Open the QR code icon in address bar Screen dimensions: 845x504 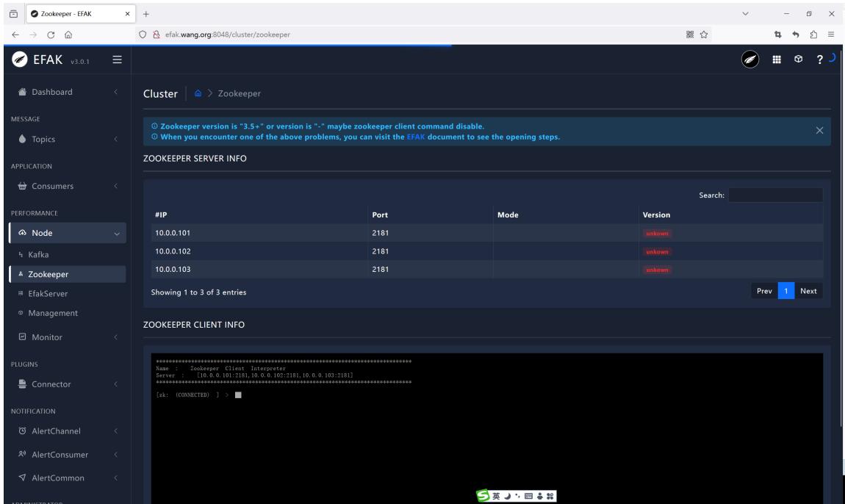click(690, 35)
